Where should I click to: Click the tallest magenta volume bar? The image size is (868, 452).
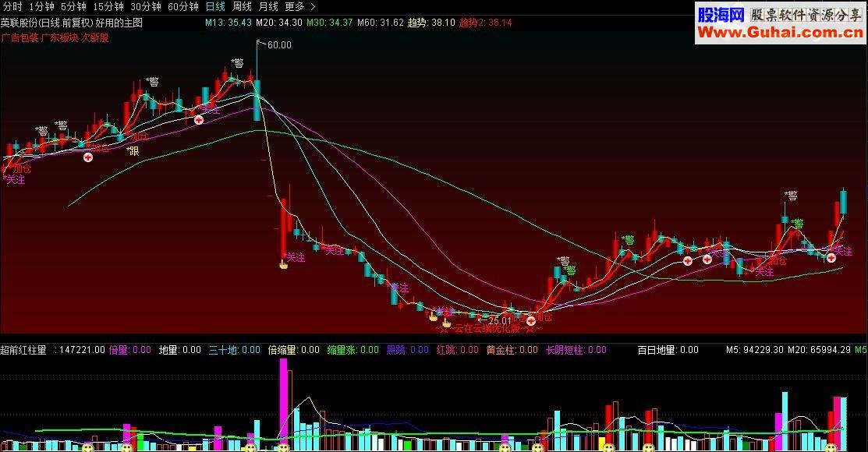[283, 404]
